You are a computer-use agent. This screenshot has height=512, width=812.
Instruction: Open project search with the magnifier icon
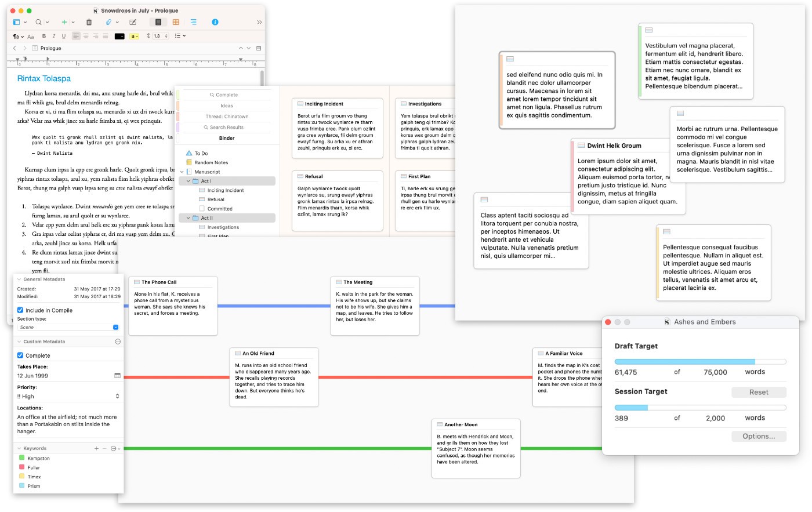[39, 22]
